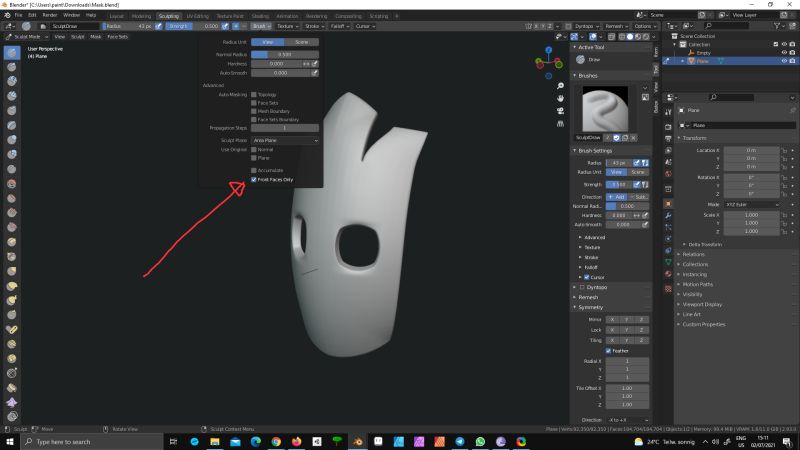800x450 pixels.
Task: Open the Tool properties tab icon
Action: tap(668, 112)
